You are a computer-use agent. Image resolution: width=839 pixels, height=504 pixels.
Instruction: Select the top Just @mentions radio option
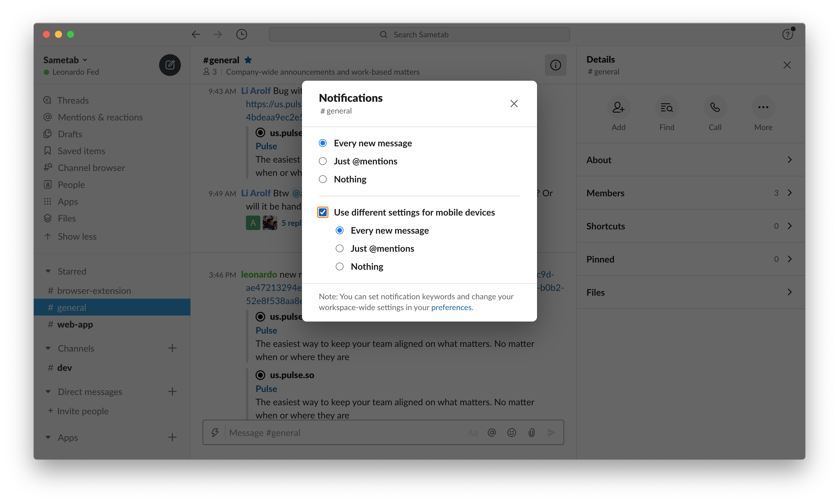click(323, 161)
